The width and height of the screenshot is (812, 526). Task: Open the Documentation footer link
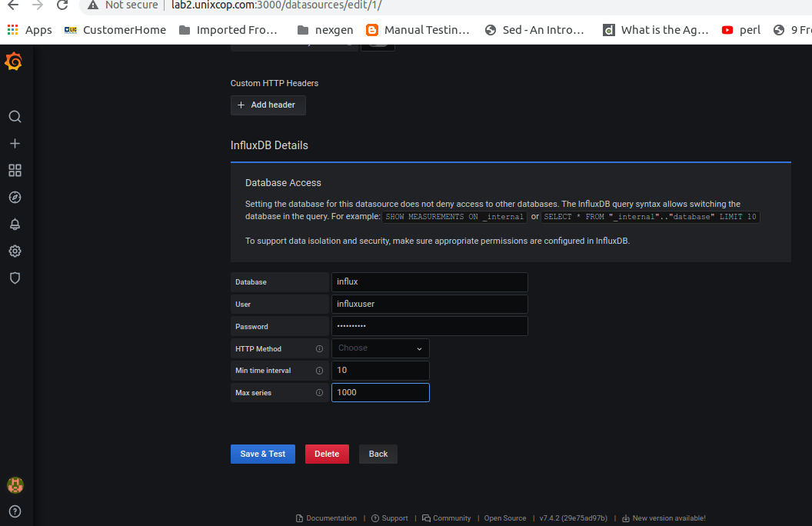[327, 518]
